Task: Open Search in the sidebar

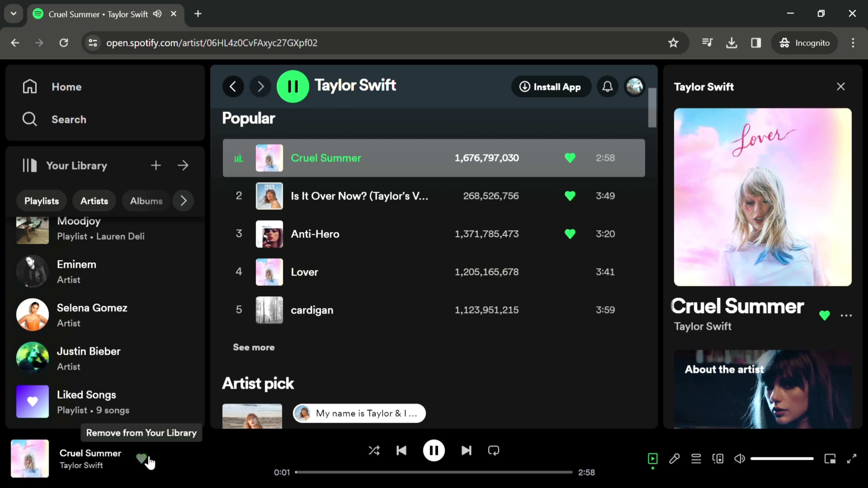Action: tap(54, 119)
